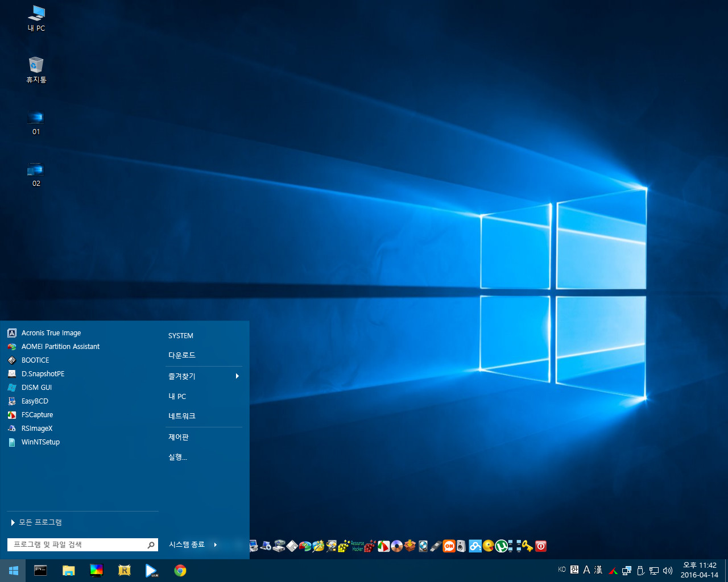Launch the gold R app on taskbar

[124, 571]
